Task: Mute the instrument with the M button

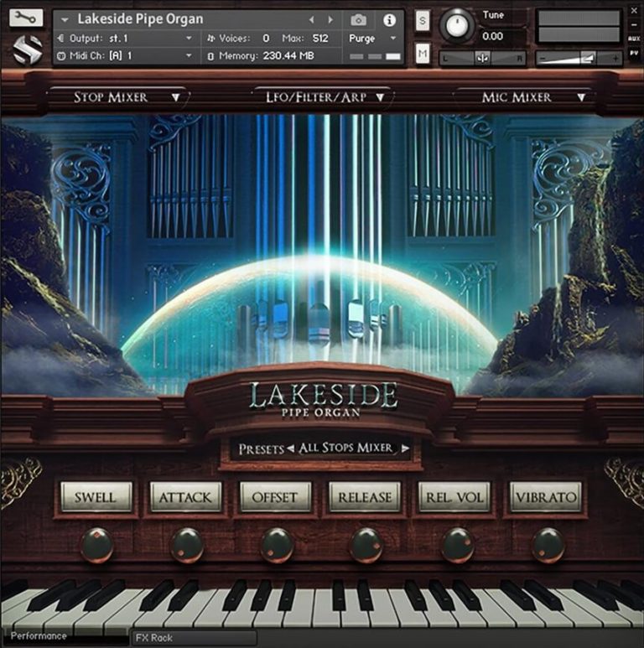Action: [x=422, y=54]
